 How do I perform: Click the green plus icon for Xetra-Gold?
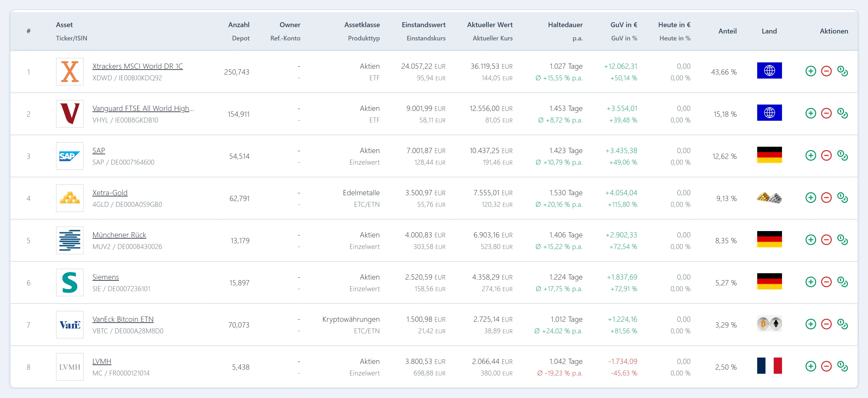[811, 198]
